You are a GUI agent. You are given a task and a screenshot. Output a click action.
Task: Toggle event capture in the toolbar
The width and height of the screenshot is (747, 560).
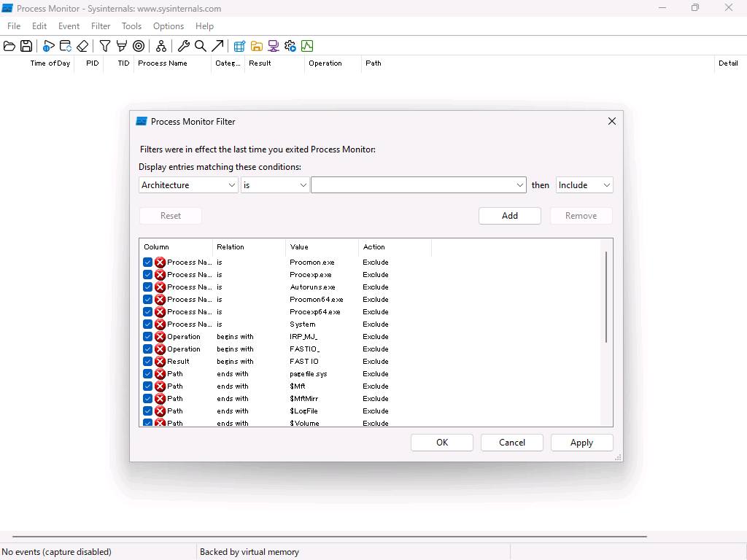(48, 46)
